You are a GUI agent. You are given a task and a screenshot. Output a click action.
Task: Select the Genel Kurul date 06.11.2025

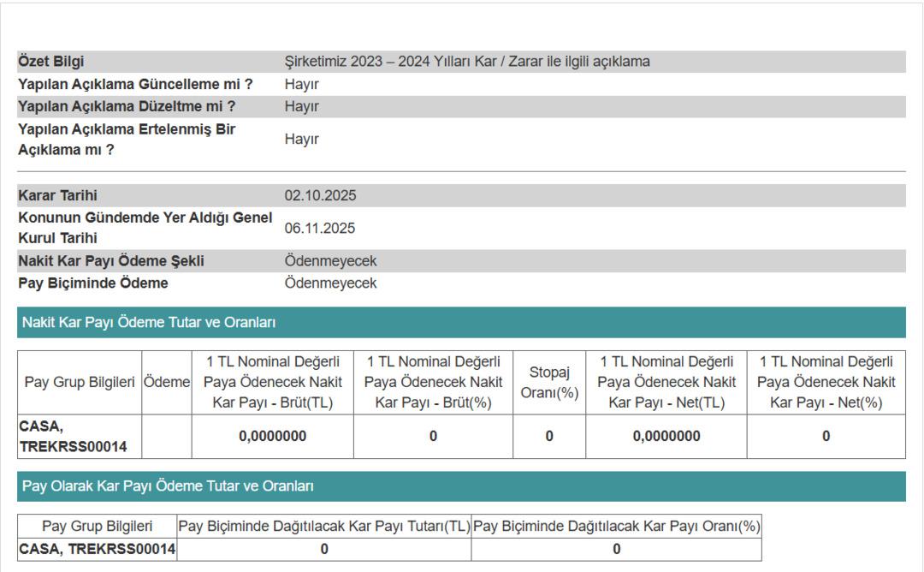(320, 228)
